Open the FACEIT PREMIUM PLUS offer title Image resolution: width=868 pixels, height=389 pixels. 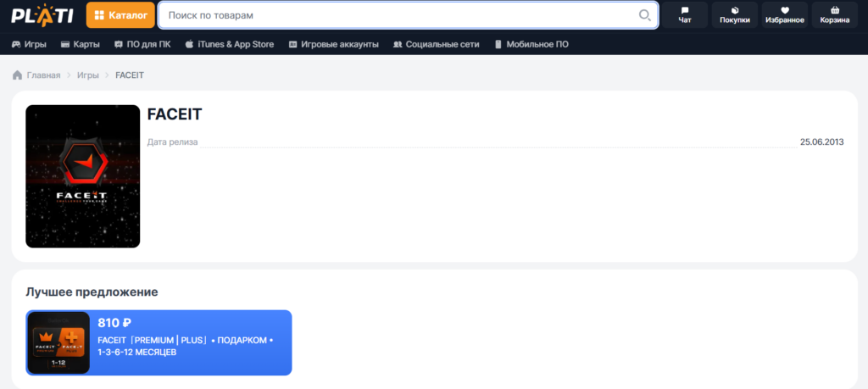(186, 346)
